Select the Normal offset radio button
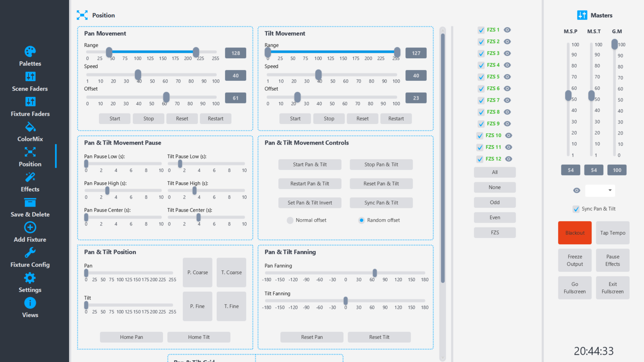This screenshot has height=362, width=644. click(290, 220)
